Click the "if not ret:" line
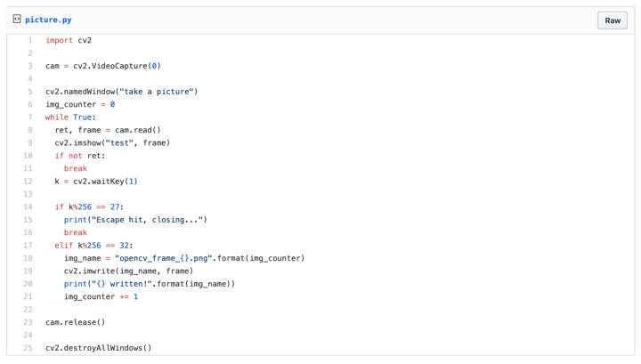641x364 pixels. (80, 156)
